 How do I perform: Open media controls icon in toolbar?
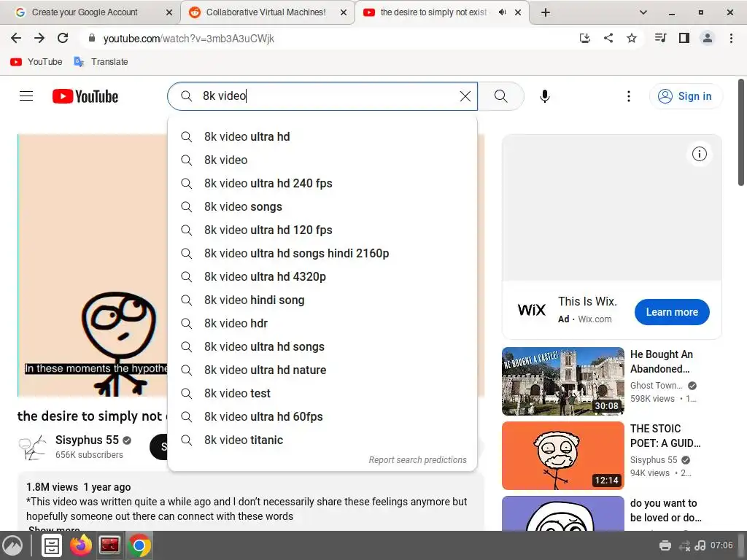tap(660, 38)
